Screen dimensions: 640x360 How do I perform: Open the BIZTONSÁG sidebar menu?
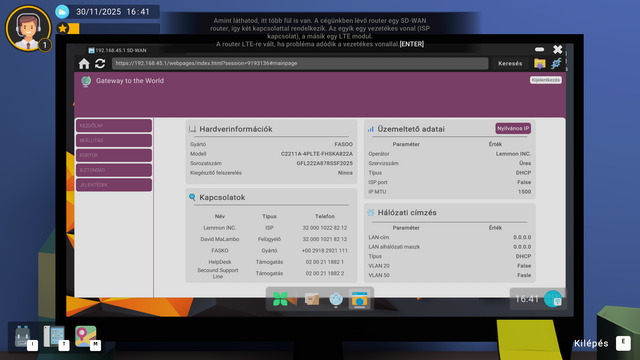(114, 170)
